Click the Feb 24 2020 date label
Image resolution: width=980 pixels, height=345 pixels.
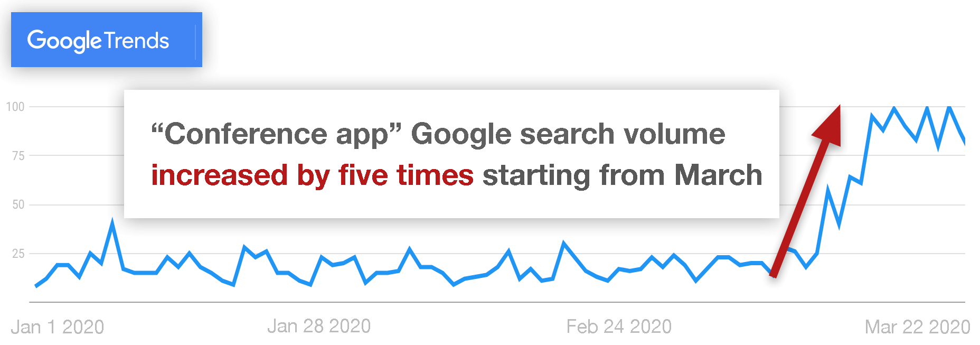click(619, 327)
